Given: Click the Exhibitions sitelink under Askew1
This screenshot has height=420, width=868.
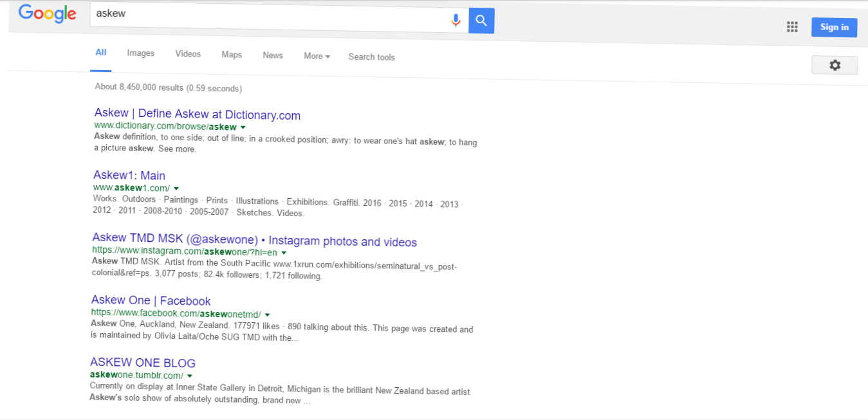Looking at the screenshot, I should (308, 201).
